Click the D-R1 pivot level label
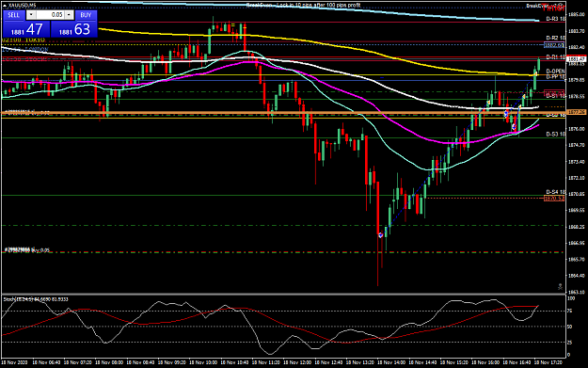The image size is (588, 368). pyautogui.click(x=555, y=57)
